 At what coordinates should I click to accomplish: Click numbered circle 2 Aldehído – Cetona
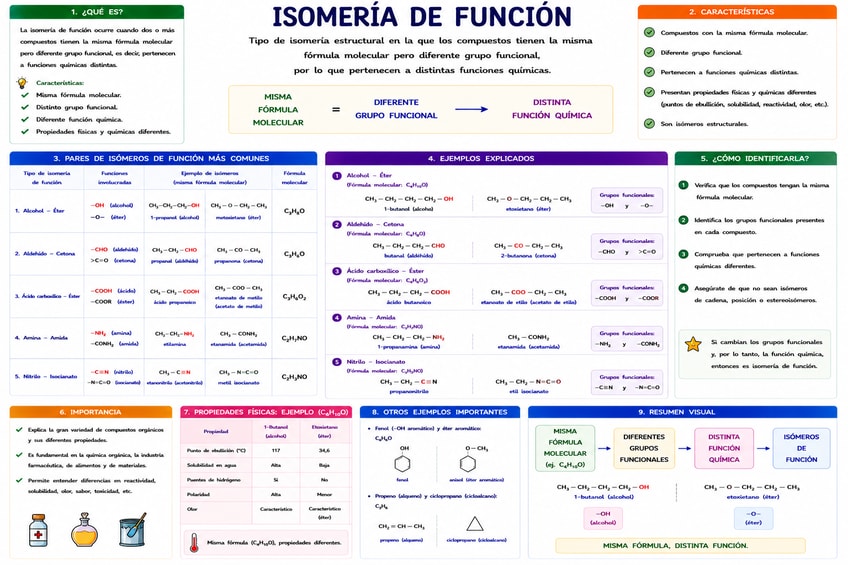click(337, 224)
